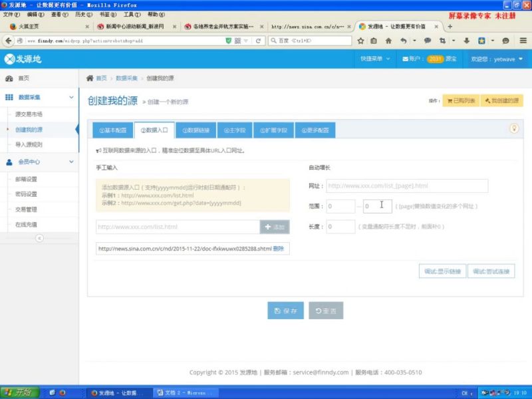Collapse the 会员中心 sidebar section
Viewport: 532px width, 399px height.
pyautogui.click(x=71, y=161)
